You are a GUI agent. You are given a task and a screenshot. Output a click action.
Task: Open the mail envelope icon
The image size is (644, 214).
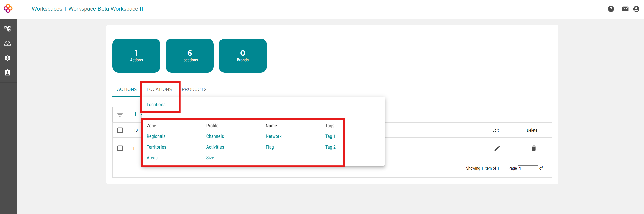[625, 9]
